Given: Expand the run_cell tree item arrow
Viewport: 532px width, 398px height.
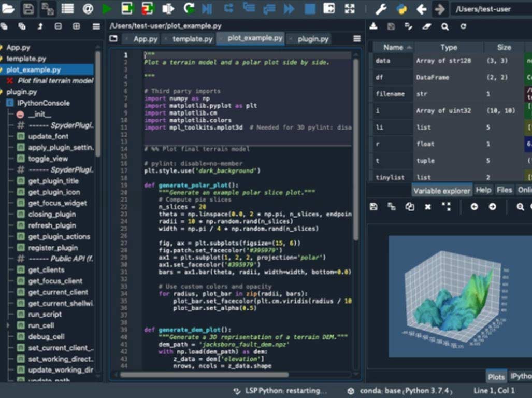Looking at the screenshot, I should (8, 325).
